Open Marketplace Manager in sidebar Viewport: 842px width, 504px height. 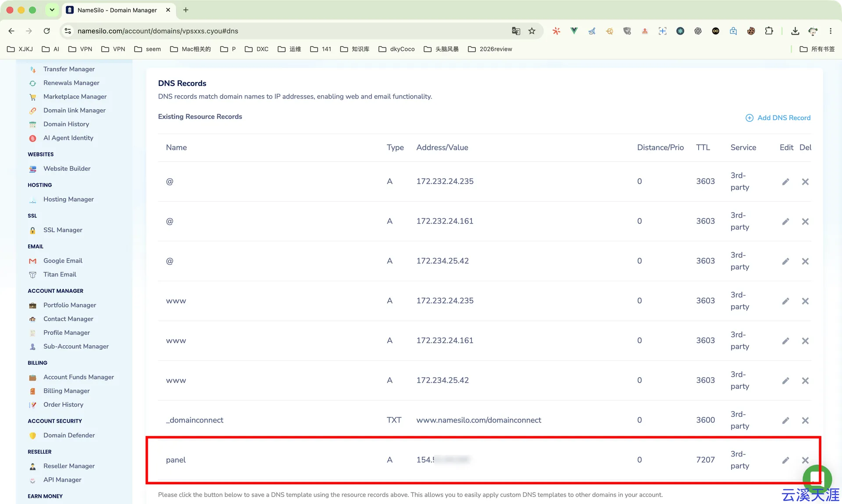[x=75, y=97]
